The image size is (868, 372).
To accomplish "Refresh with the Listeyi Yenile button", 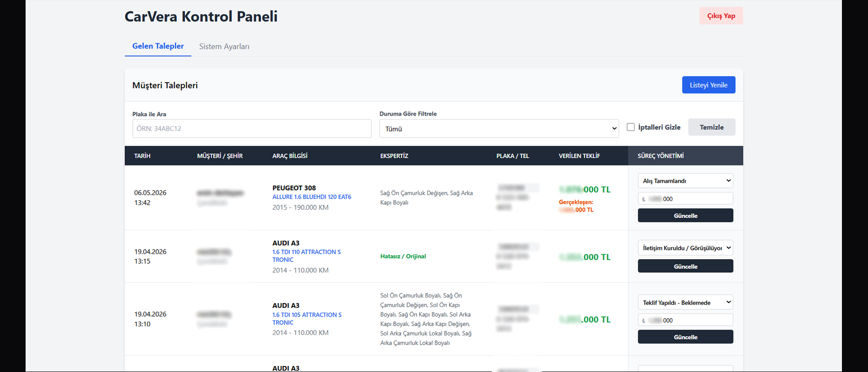I will click(x=709, y=85).
